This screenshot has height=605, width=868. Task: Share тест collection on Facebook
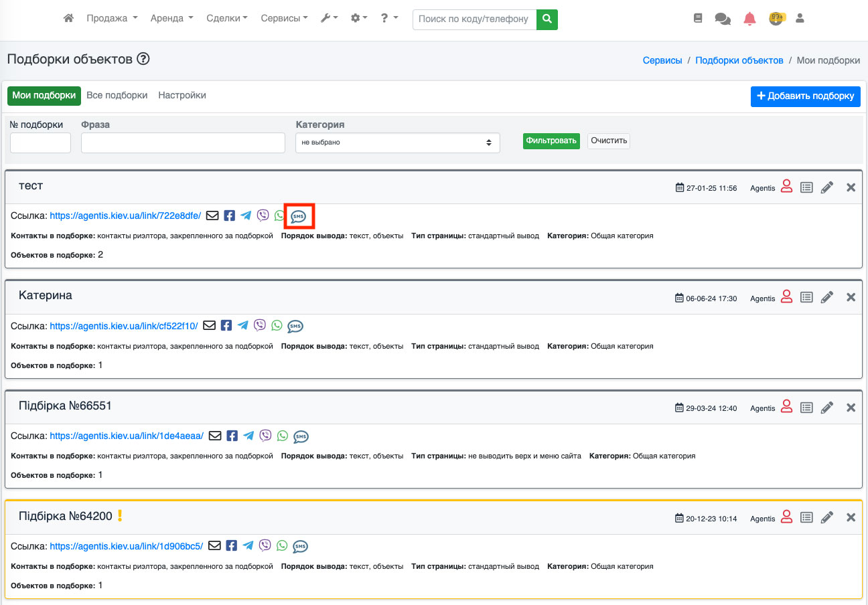coord(229,215)
